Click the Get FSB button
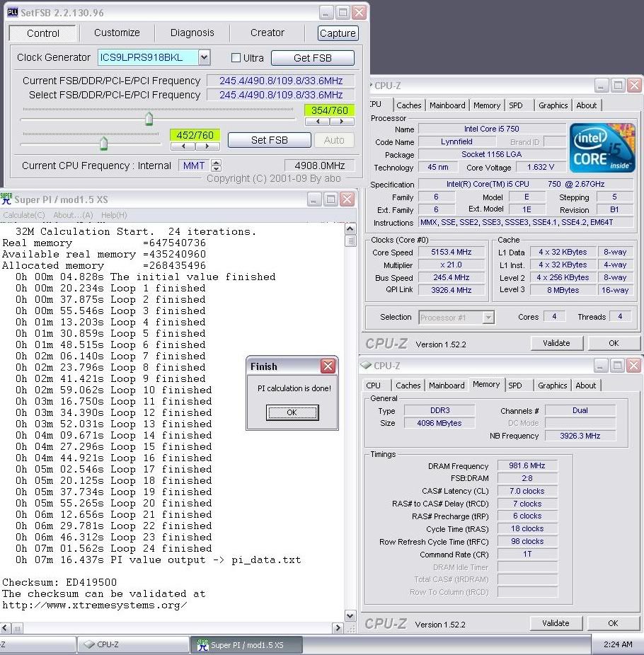 tap(313, 57)
